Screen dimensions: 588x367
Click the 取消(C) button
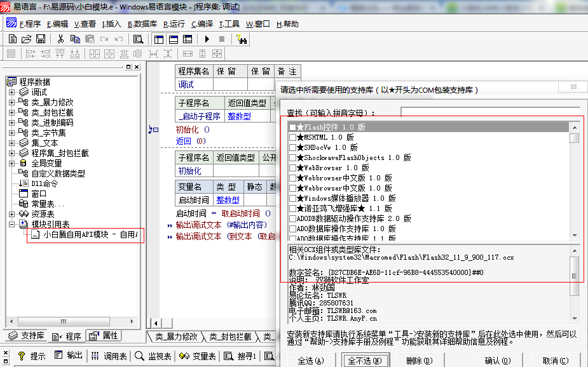556,361
